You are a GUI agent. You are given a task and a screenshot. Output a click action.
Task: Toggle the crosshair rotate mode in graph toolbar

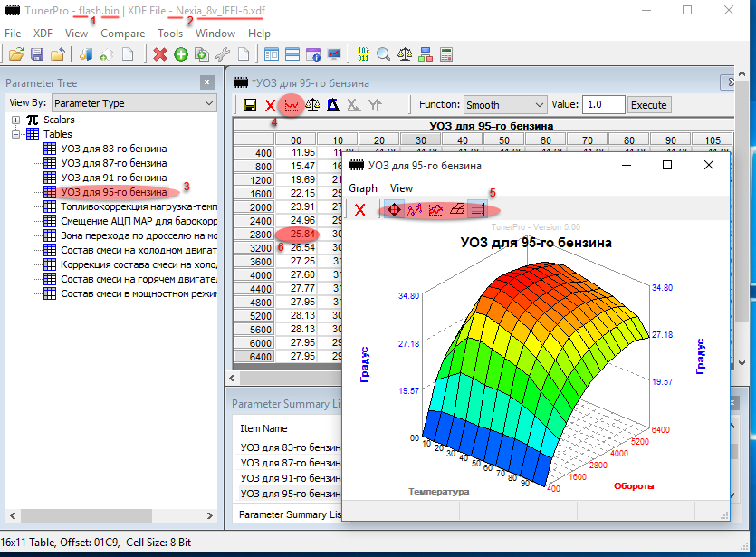coord(394,209)
